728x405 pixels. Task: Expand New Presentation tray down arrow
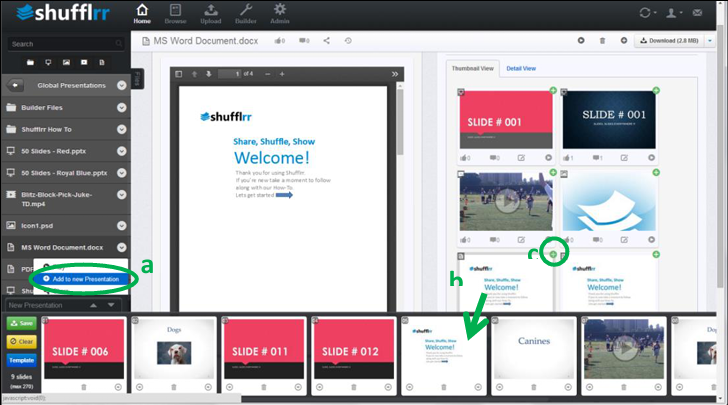(x=111, y=305)
